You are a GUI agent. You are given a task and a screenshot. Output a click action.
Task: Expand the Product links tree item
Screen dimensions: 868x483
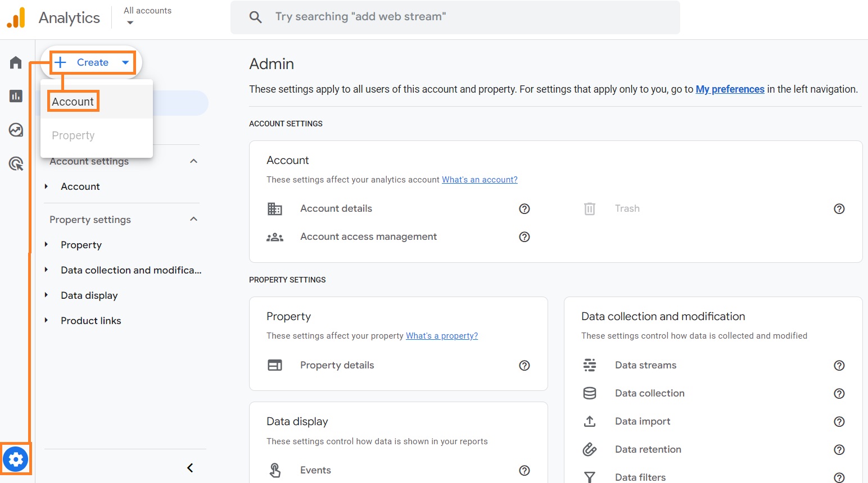(x=46, y=321)
